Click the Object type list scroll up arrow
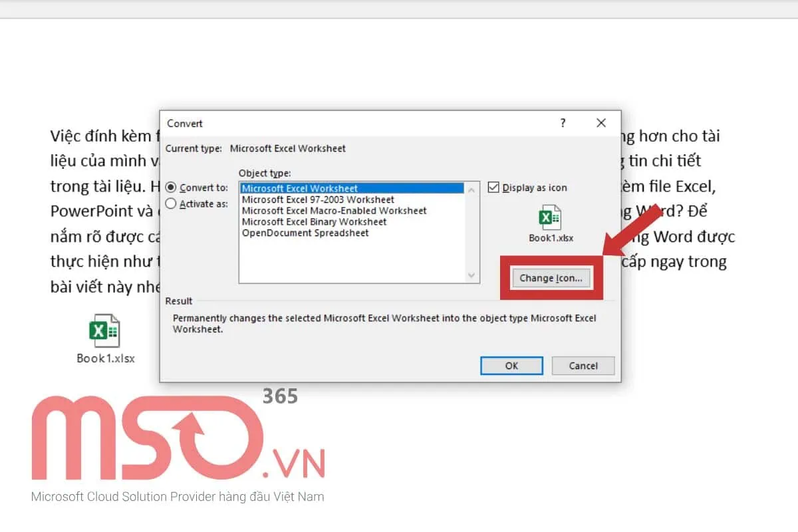Viewport: 798px width, 532px height. (471, 188)
